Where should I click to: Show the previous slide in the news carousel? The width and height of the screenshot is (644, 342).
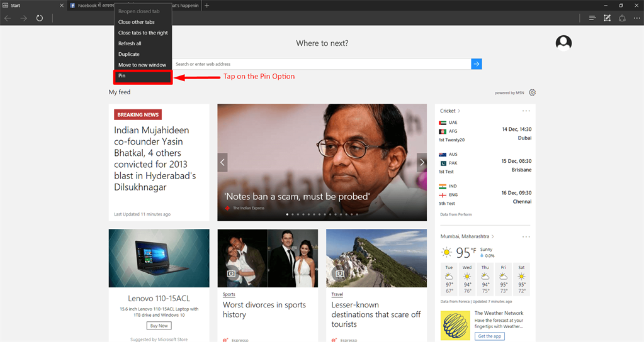point(222,162)
